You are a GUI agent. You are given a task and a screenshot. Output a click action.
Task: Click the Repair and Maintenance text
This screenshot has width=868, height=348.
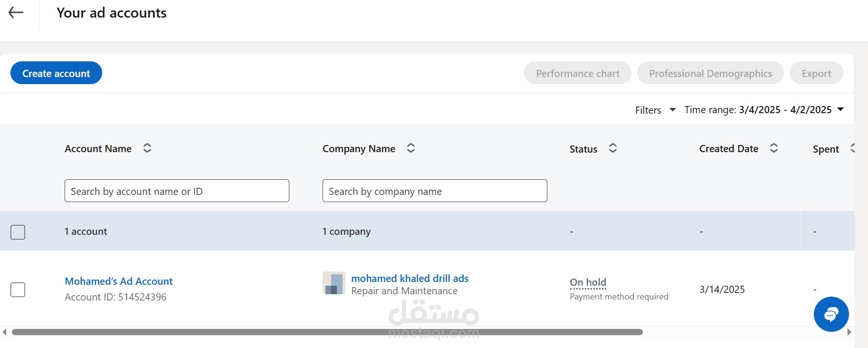[x=404, y=291]
